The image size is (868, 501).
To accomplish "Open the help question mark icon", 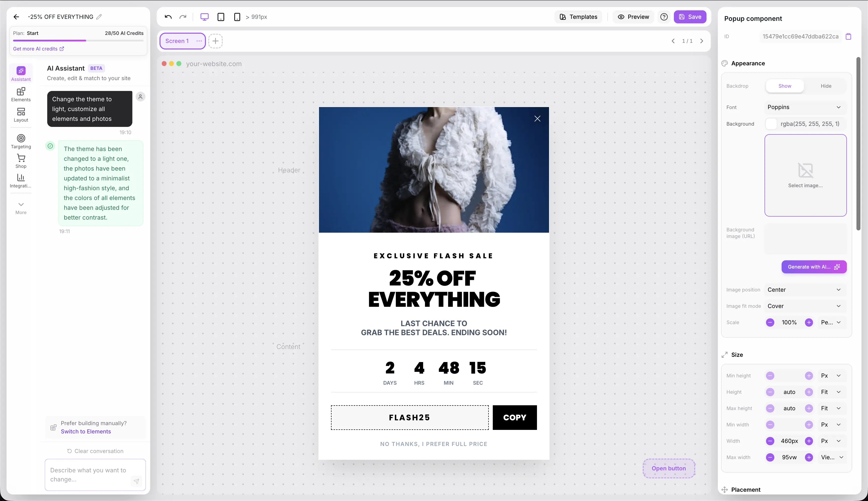I will (x=664, y=17).
